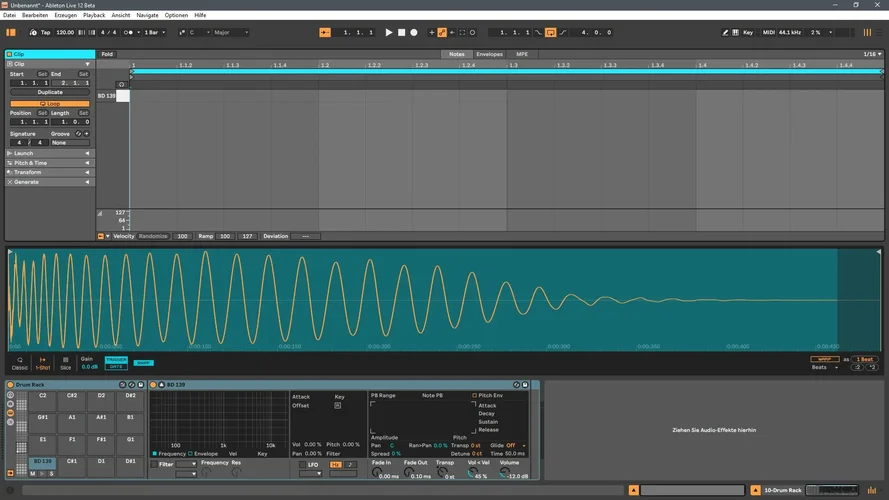Enable the Filter checkbox in Simpler

[x=154, y=464]
